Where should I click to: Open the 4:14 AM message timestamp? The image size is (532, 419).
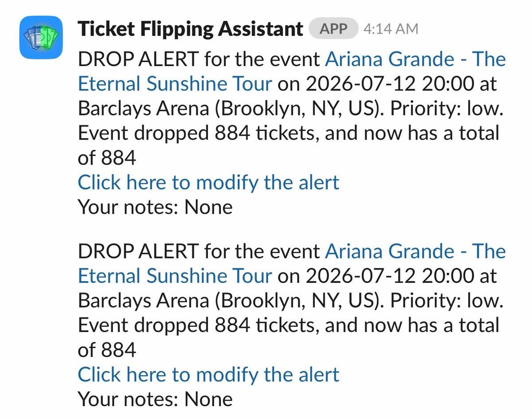point(390,29)
